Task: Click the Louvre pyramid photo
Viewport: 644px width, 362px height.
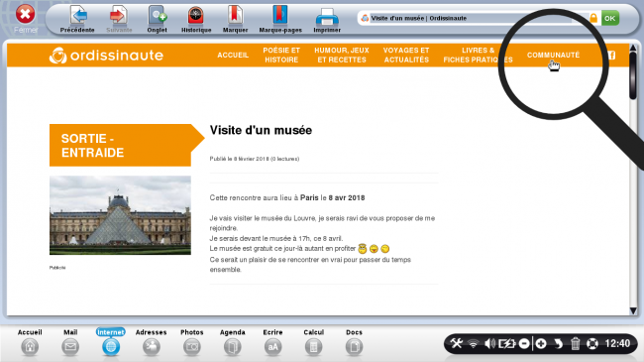Action: click(120, 215)
